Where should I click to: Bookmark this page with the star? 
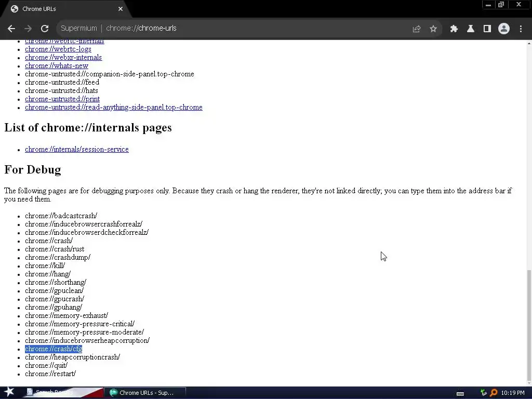(433, 29)
